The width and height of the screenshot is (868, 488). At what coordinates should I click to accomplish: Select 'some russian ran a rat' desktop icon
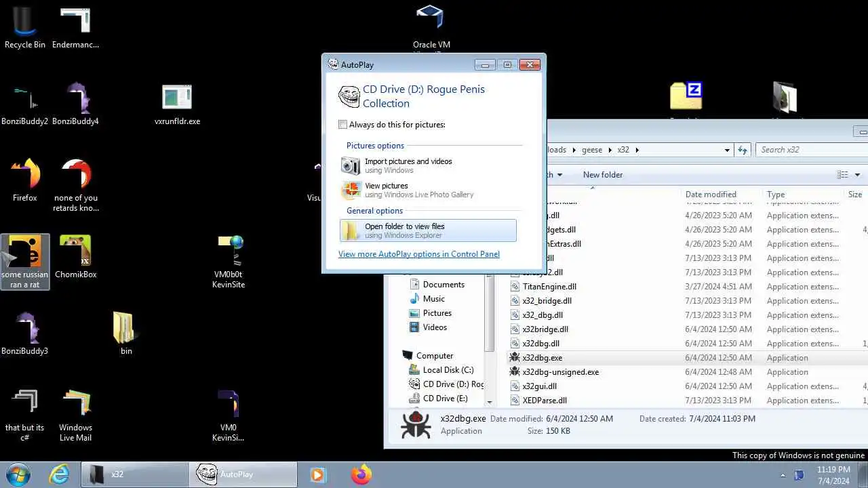(25, 262)
